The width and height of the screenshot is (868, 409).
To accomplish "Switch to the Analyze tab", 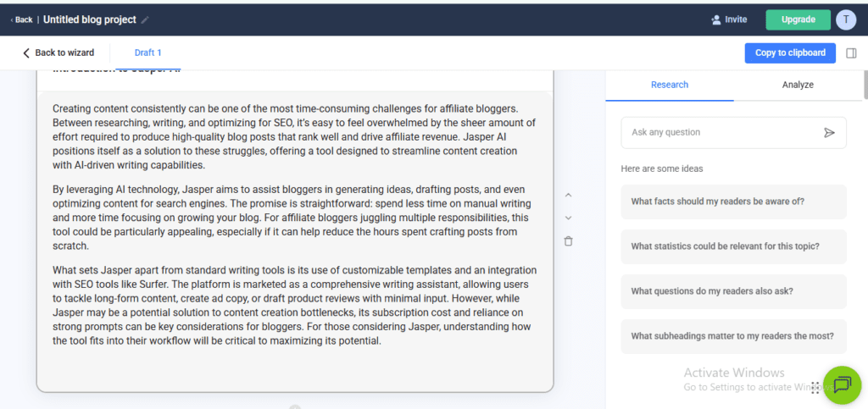I will [798, 86].
